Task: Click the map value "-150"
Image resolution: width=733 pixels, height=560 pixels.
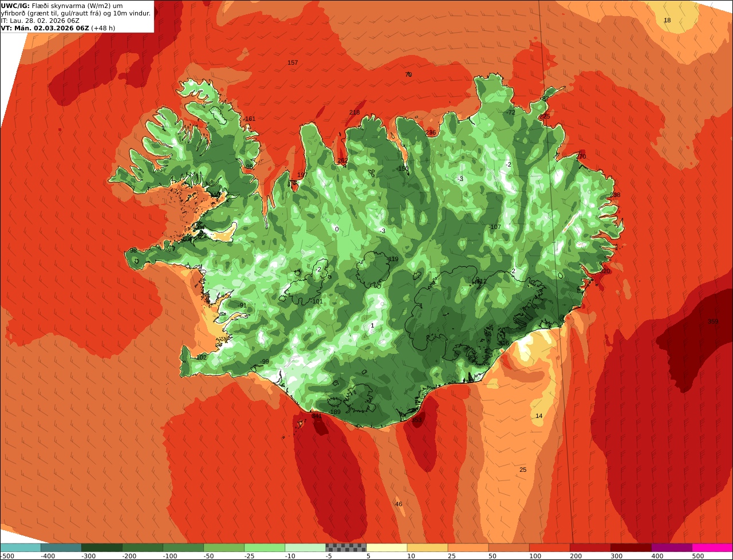Action: (x=403, y=168)
